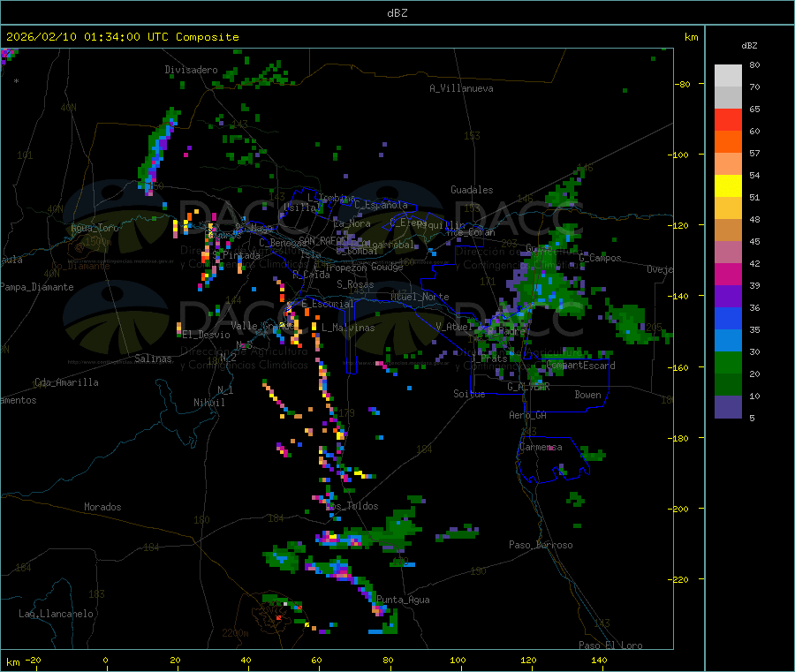The image size is (795, 672).
Task: Click the 140 tick on horizontal axis
Action: tap(599, 660)
